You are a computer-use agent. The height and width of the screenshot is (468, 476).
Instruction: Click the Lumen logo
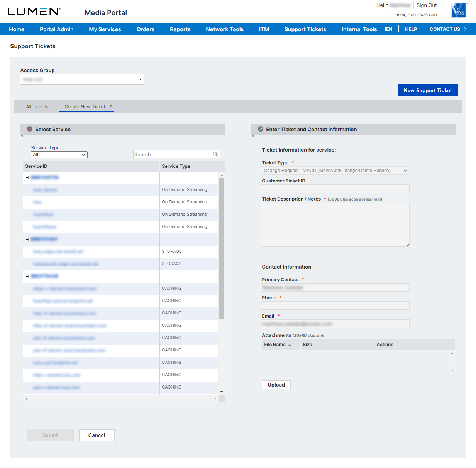pyautogui.click(x=34, y=12)
